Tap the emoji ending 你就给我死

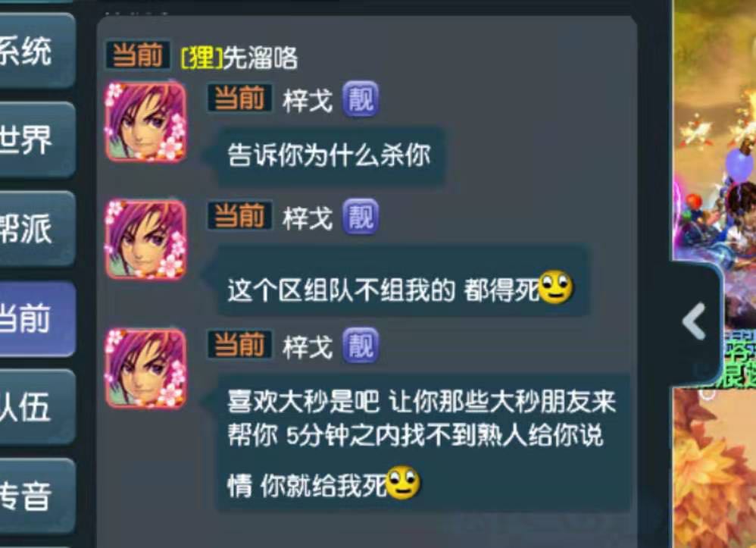point(403,483)
